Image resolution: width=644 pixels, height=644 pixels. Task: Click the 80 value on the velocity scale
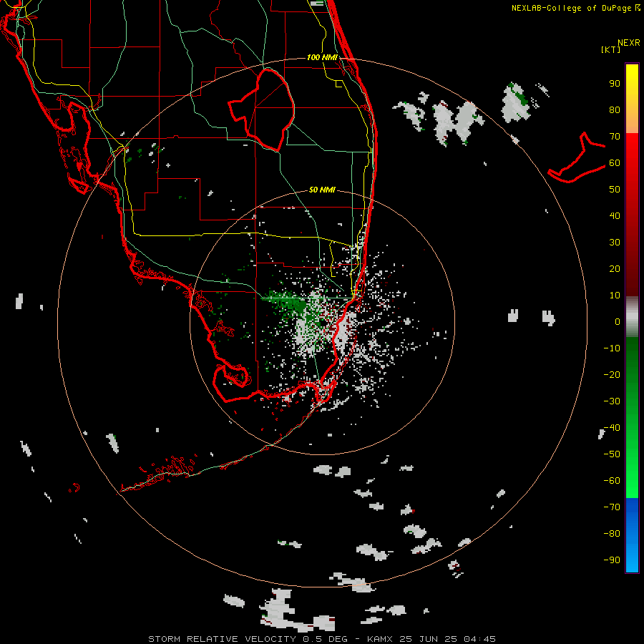coord(615,110)
